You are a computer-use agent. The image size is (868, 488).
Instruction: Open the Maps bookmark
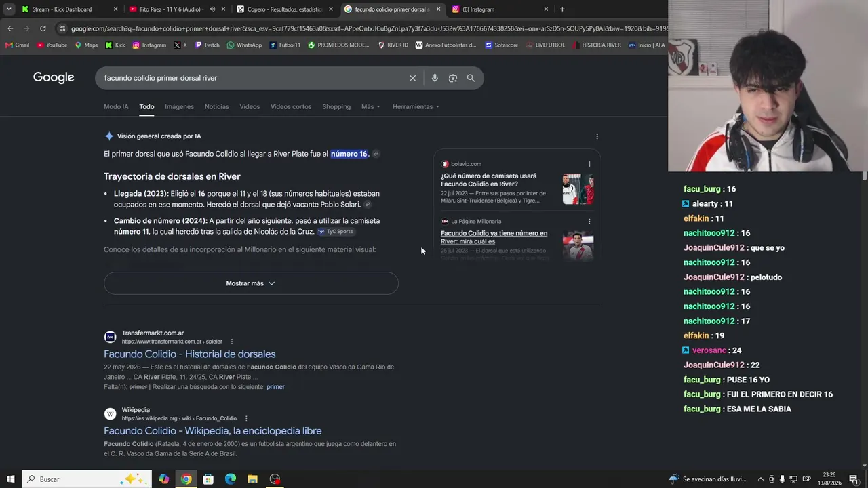[x=86, y=45]
